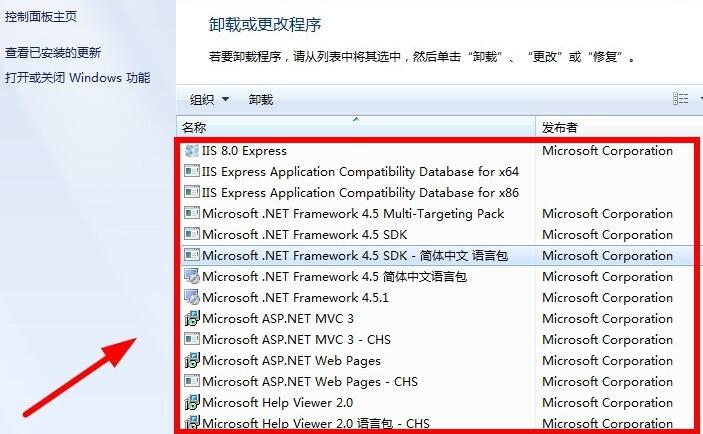This screenshot has height=434, width=703.
Task: Click the Microsoft ASP.NET MVC 3 icon
Action: click(x=192, y=319)
